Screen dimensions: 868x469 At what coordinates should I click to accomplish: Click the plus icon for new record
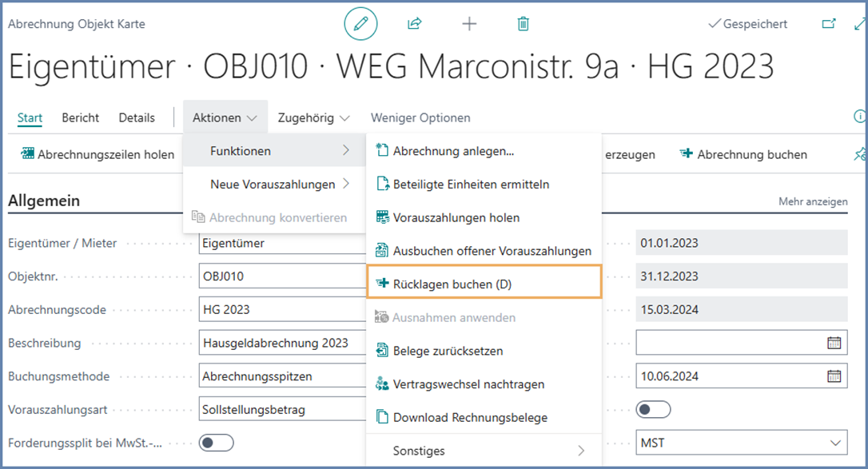click(x=469, y=24)
